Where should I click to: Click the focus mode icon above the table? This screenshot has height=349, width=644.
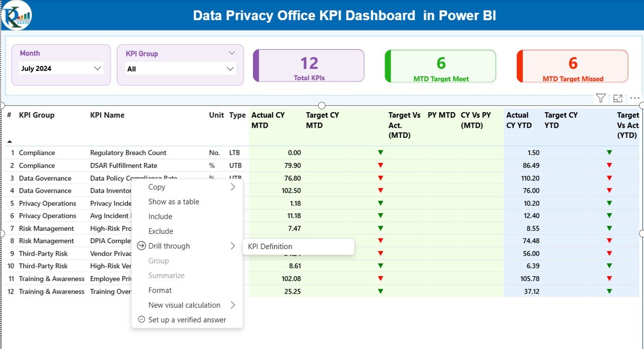[618, 98]
